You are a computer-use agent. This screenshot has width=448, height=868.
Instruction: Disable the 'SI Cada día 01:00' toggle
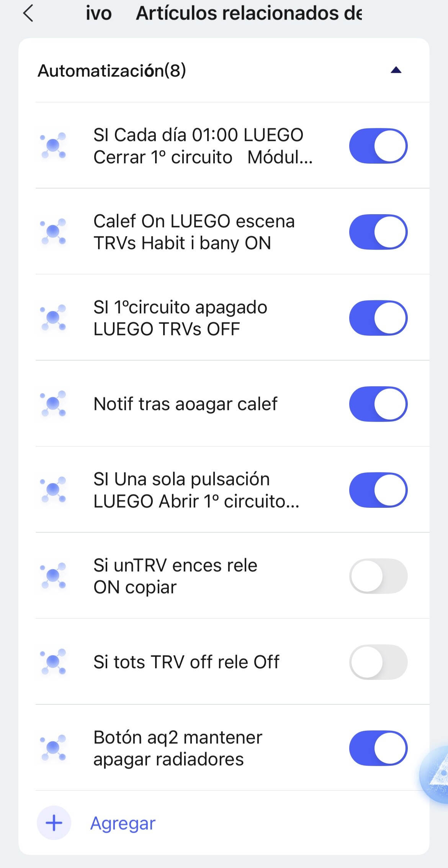coord(378,146)
